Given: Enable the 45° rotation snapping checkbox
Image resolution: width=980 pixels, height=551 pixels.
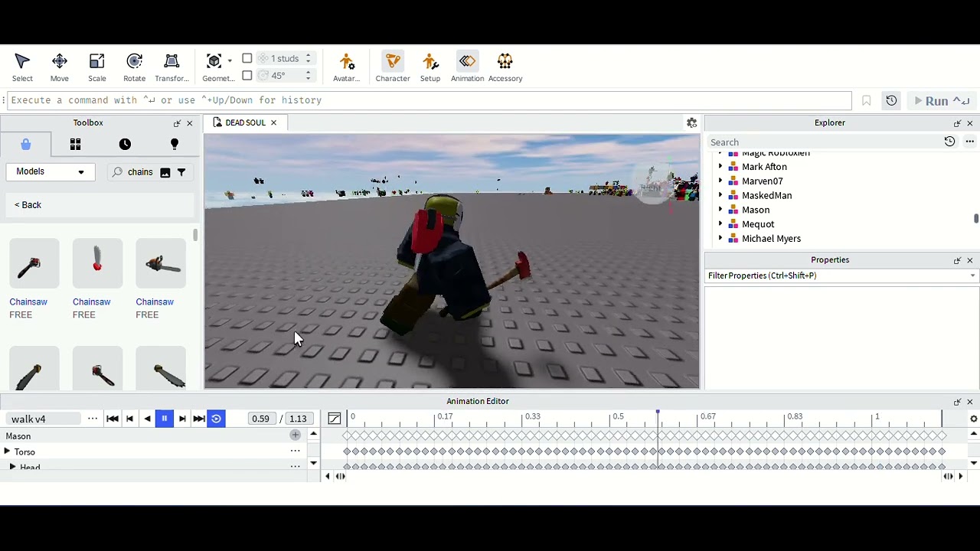Looking at the screenshot, I should click(247, 75).
